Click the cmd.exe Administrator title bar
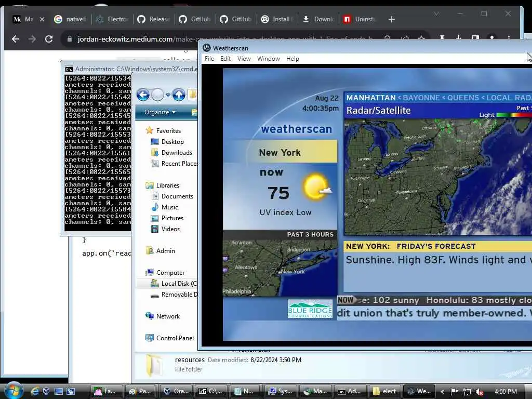Viewport: 532px width, 399px height. 130,69
